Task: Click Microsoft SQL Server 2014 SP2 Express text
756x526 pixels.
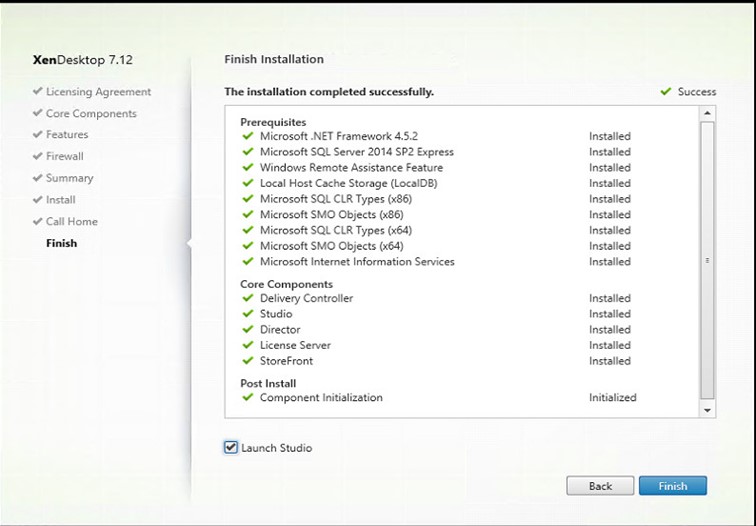Action: click(357, 151)
